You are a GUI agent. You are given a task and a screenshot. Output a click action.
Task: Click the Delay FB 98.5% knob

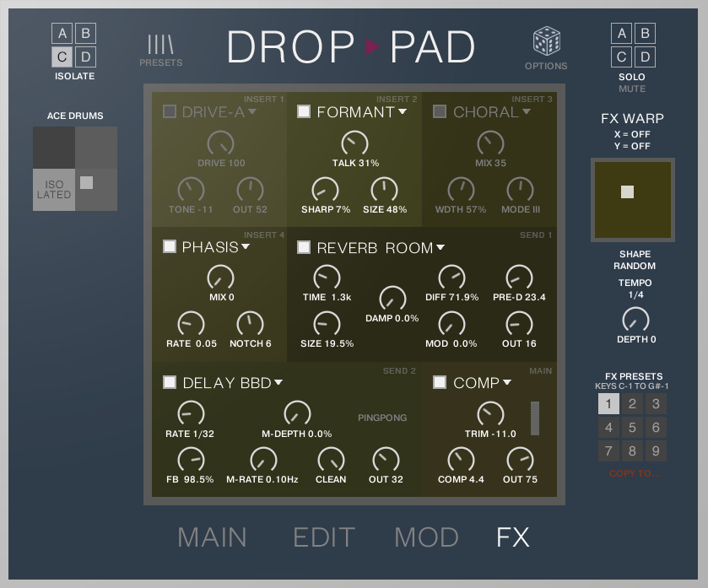(x=191, y=461)
